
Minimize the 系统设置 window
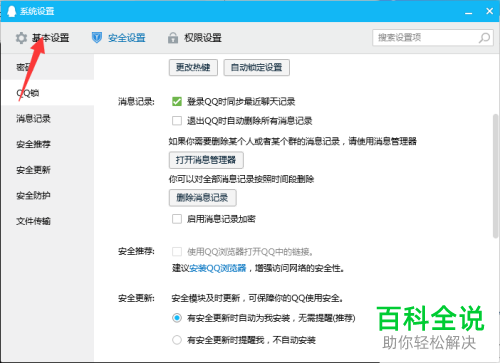[x=469, y=12]
